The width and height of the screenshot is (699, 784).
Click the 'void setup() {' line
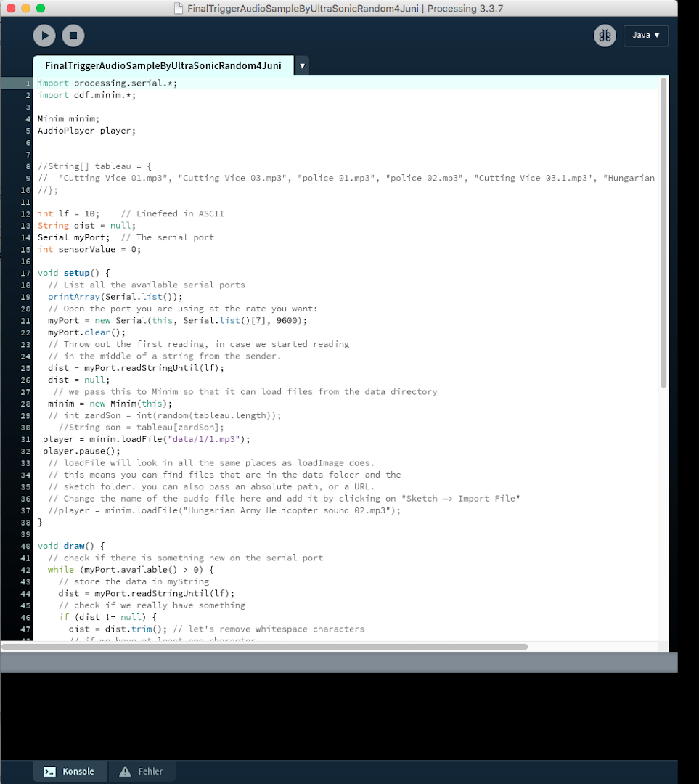click(x=74, y=273)
